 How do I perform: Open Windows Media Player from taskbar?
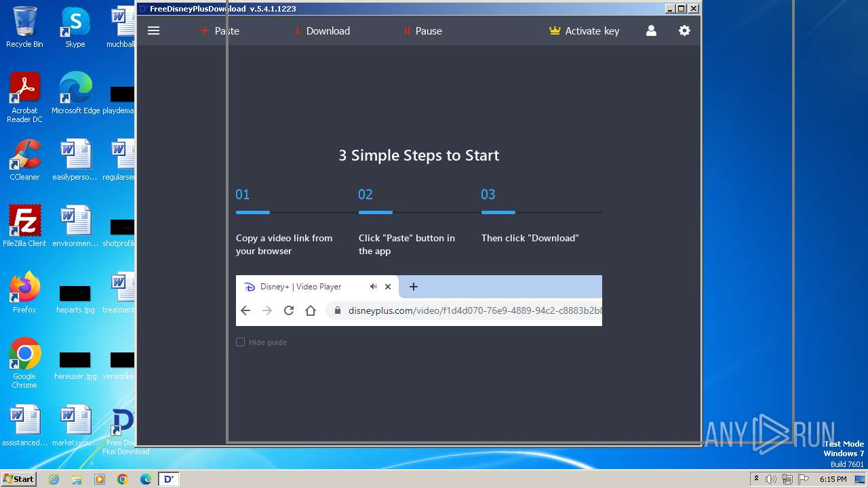point(100,479)
